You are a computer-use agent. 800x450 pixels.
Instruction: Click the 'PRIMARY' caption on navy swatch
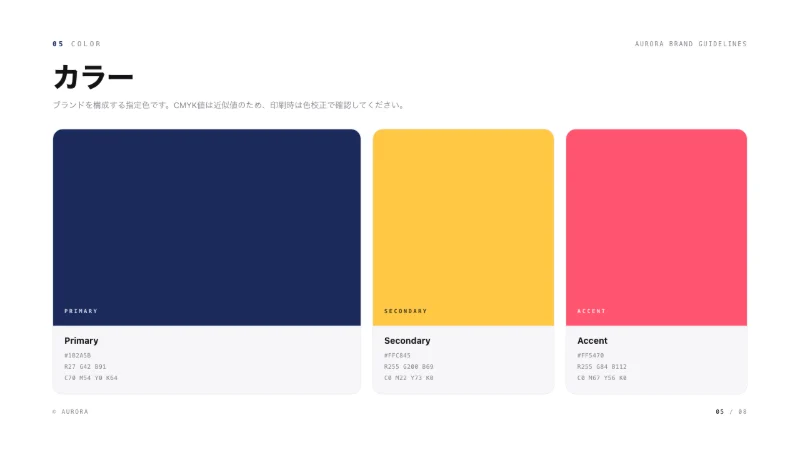(81, 311)
